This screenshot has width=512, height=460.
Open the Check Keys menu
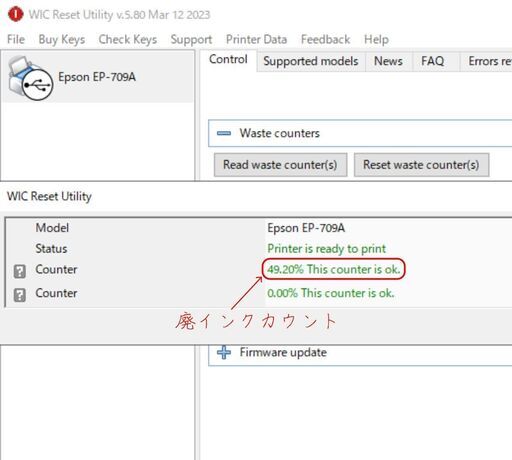click(128, 39)
